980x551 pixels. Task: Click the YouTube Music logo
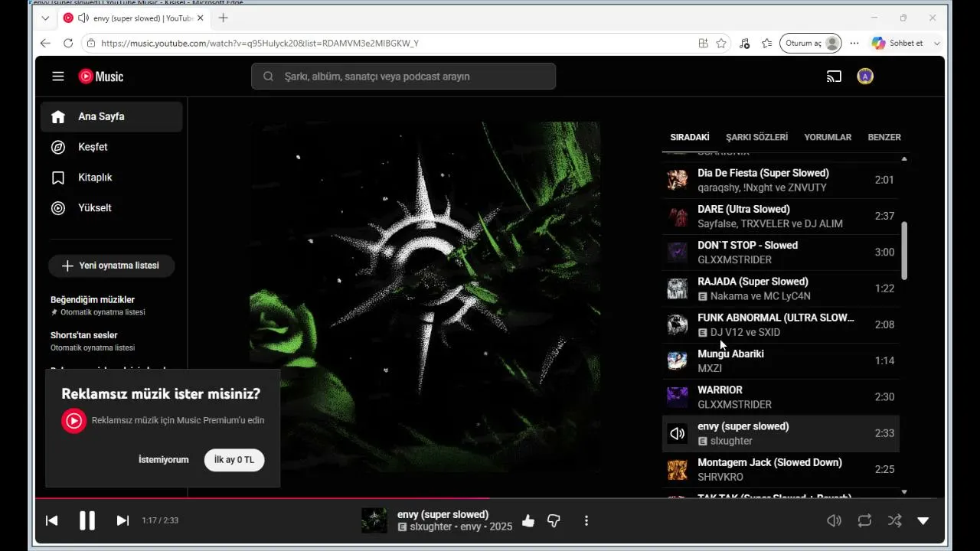[100, 77]
